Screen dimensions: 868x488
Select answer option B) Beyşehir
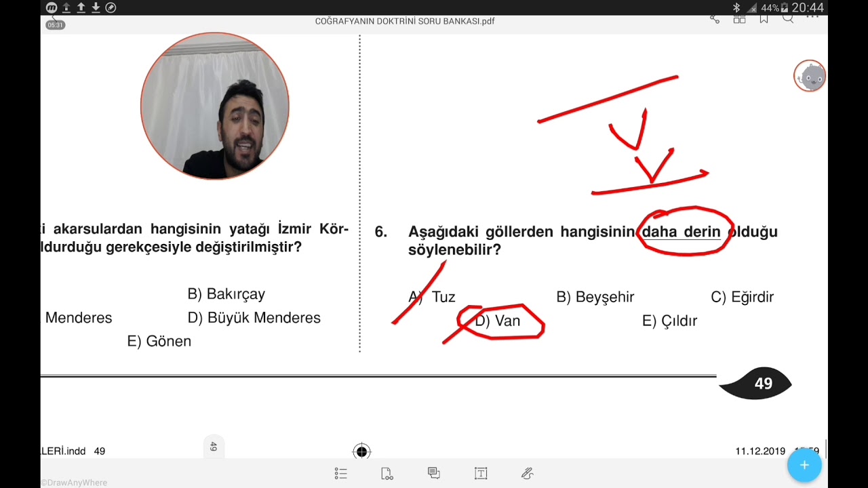tap(595, 297)
